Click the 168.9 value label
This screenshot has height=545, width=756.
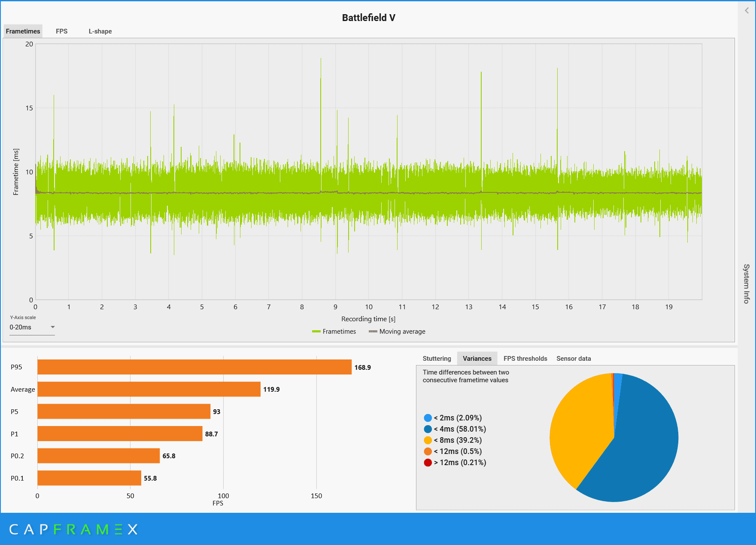pyautogui.click(x=363, y=368)
